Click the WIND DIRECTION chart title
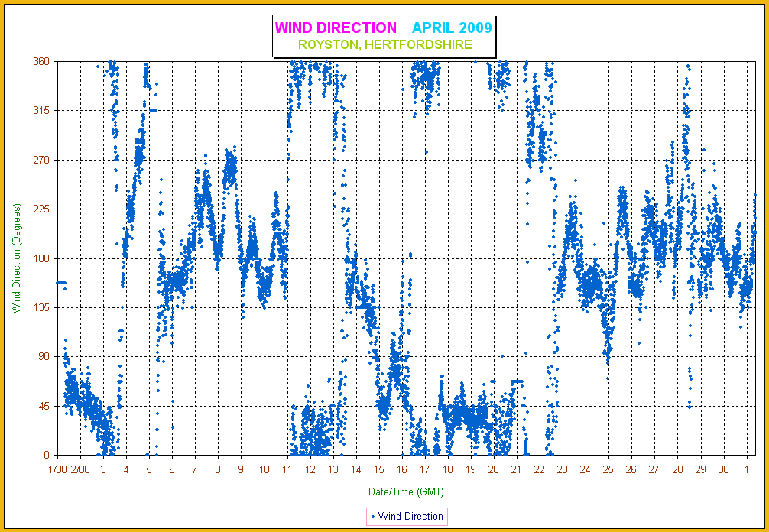769x532 pixels. point(336,28)
